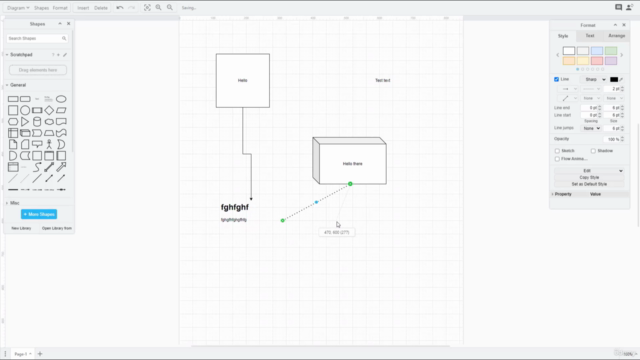Select the ellipse shape in General
This screenshot has height=360, width=640.
click(x=61, y=99)
